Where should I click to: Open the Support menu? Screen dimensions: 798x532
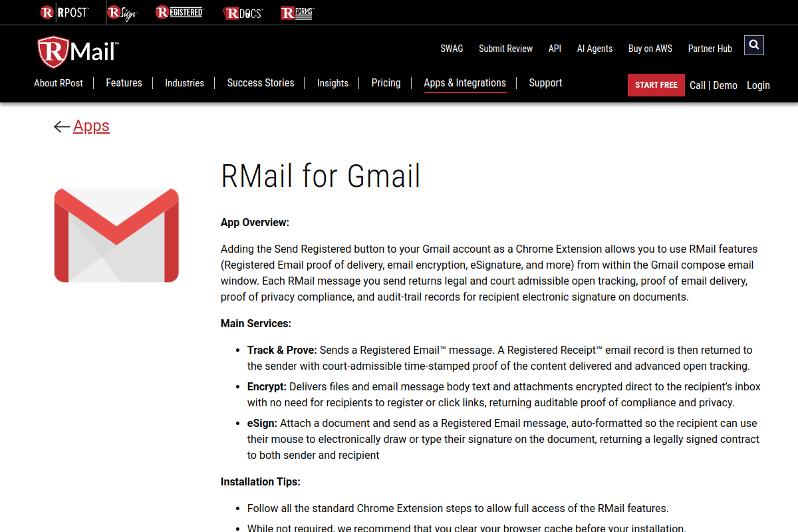coord(545,83)
